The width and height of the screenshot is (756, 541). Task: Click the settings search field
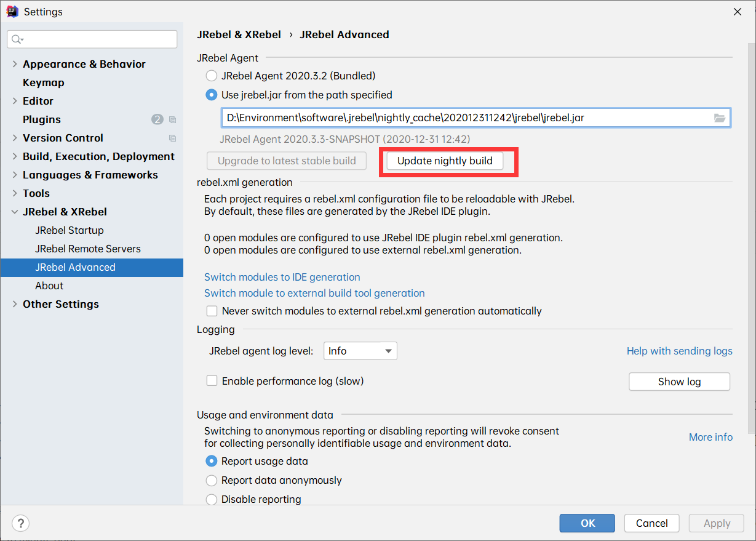pyautogui.click(x=92, y=39)
